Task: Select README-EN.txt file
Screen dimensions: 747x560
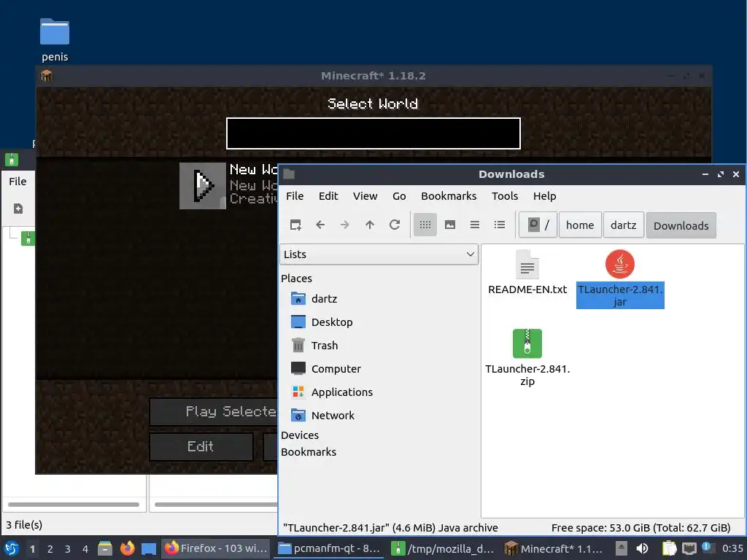Action: [x=527, y=273]
